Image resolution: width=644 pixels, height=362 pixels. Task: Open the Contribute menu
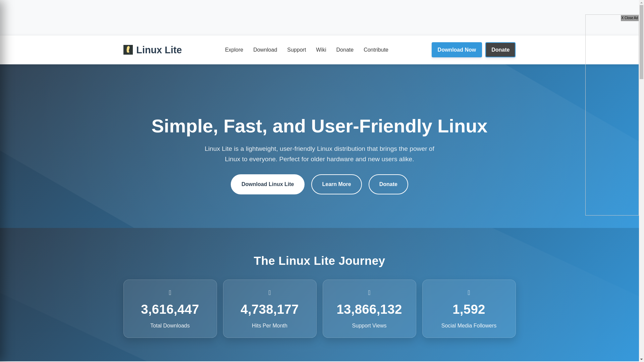(x=376, y=50)
